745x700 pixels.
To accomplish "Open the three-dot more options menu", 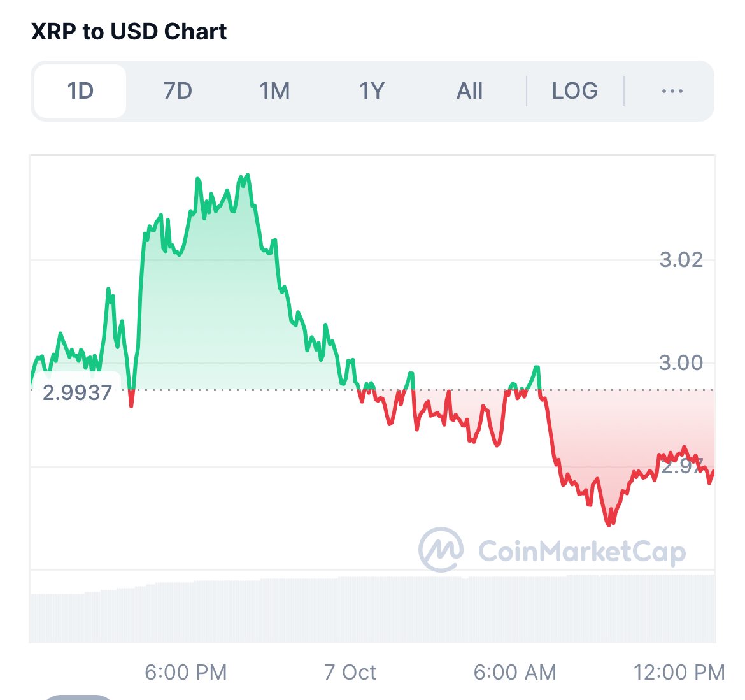I will click(x=672, y=91).
